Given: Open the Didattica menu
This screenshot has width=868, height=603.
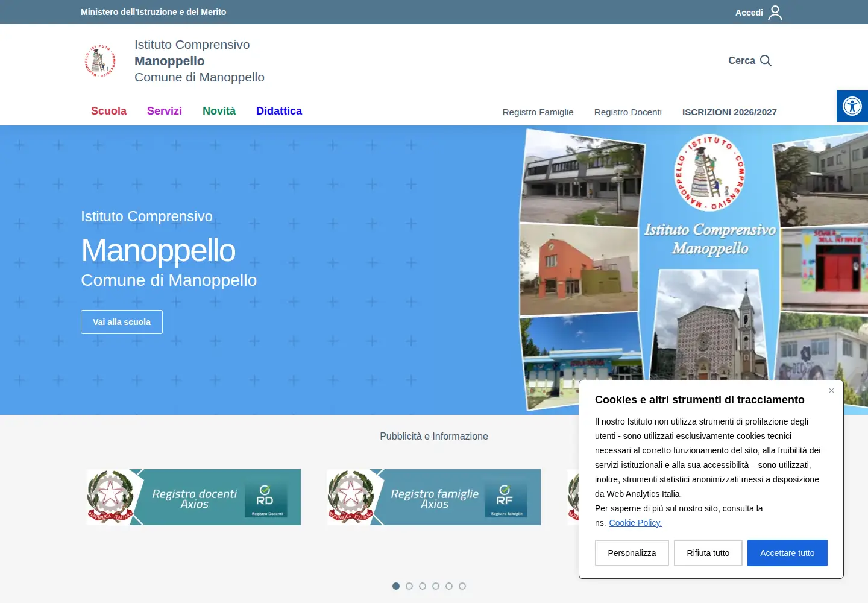Looking at the screenshot, I should coord(279,111).
